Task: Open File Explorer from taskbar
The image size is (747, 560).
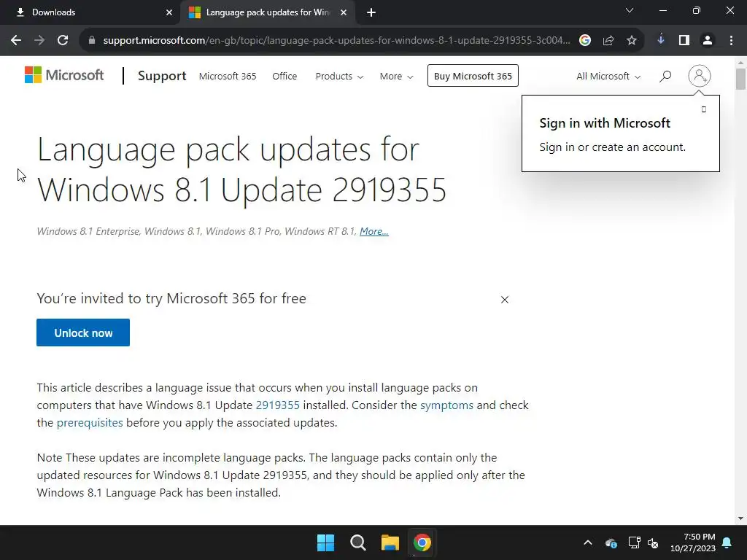Action: tap(390, 542)
